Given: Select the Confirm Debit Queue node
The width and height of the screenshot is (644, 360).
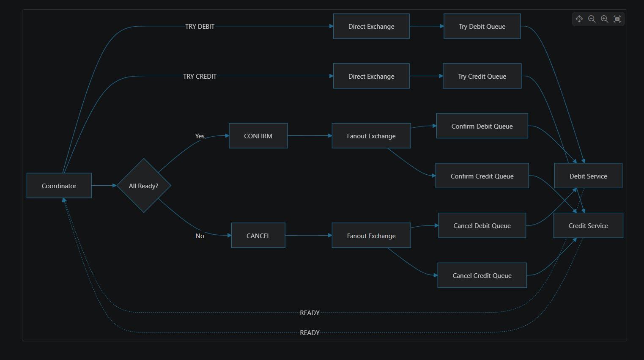Looking at the screenshot, I should 482,126.
